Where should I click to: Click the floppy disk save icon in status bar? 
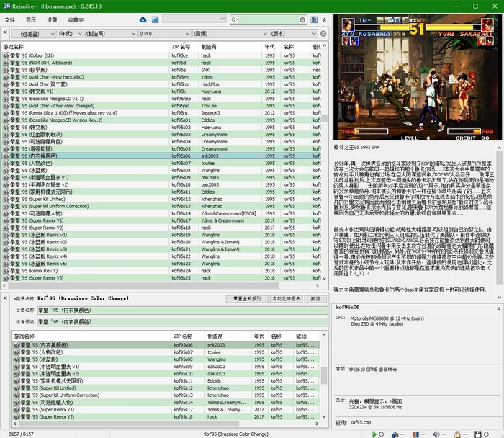point(479,434)
